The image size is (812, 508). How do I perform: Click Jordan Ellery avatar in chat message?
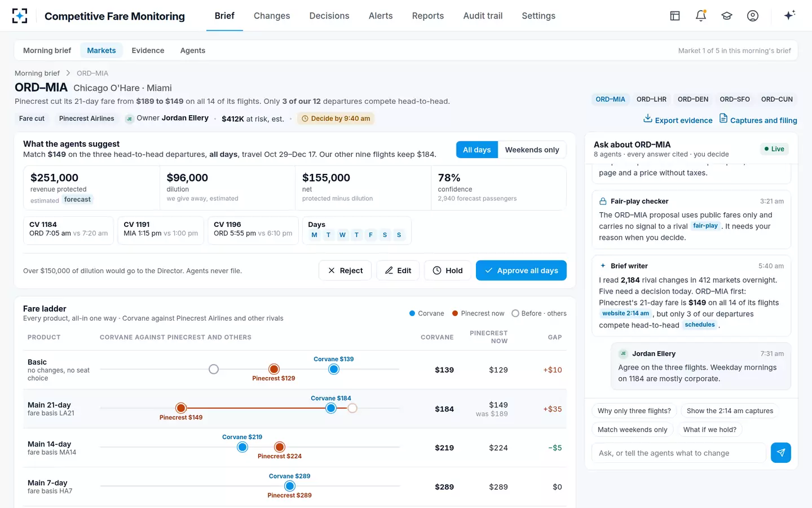(x=623, y=354)
